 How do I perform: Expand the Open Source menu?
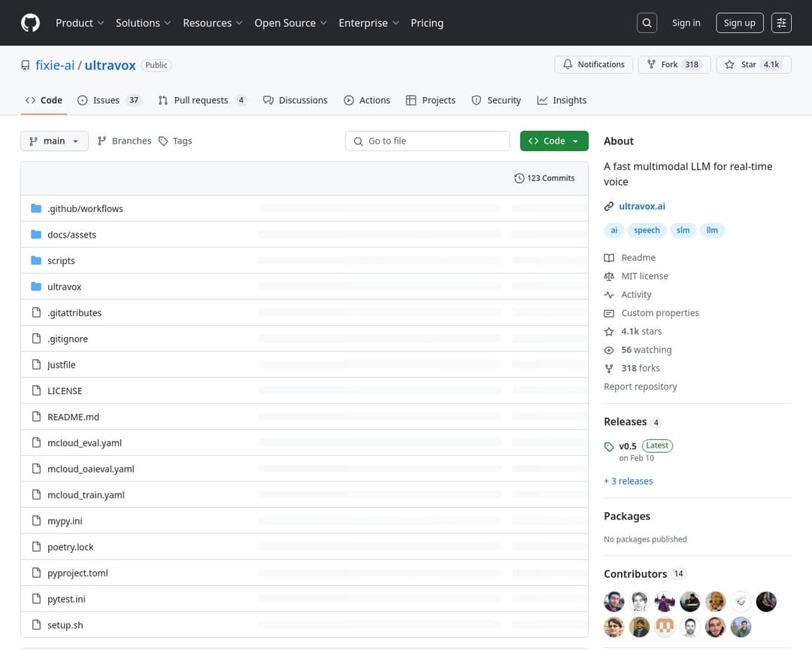tap(290, 23)
